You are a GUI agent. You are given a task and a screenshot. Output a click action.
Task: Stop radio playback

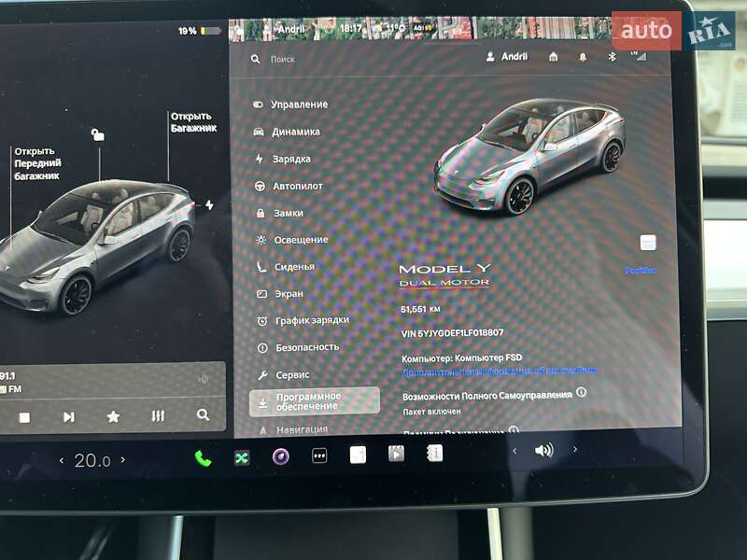(x=24, y=417)
